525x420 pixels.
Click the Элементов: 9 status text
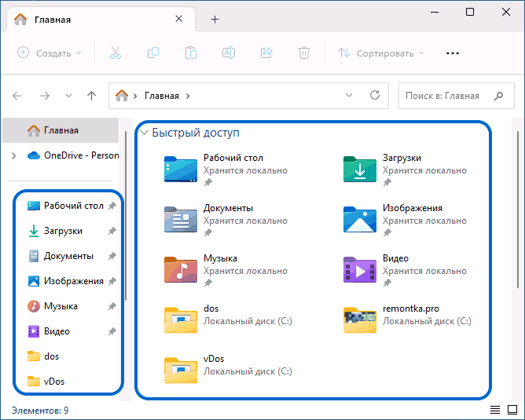coord(40,411)
